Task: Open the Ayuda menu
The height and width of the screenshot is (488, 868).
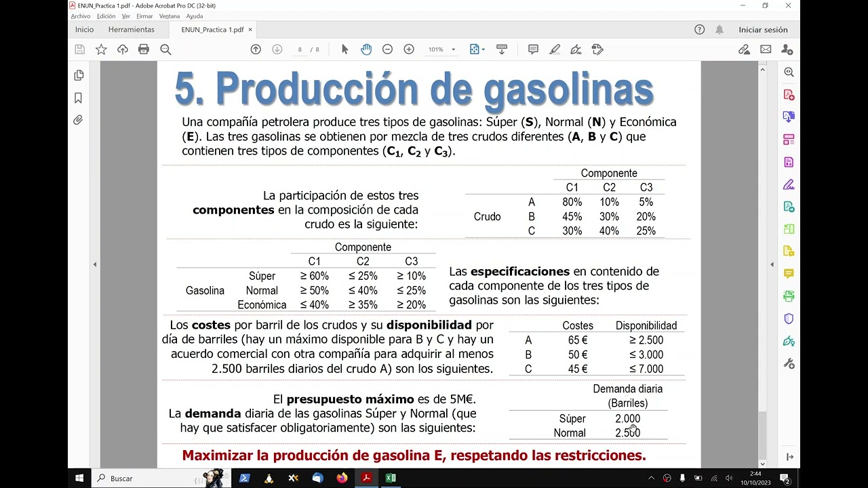Action: point(194,16)
